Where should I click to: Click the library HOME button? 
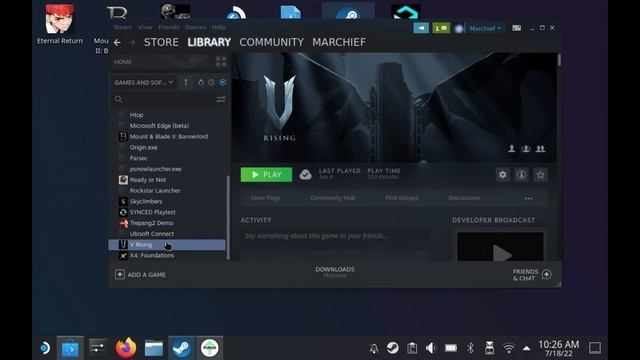123,62
